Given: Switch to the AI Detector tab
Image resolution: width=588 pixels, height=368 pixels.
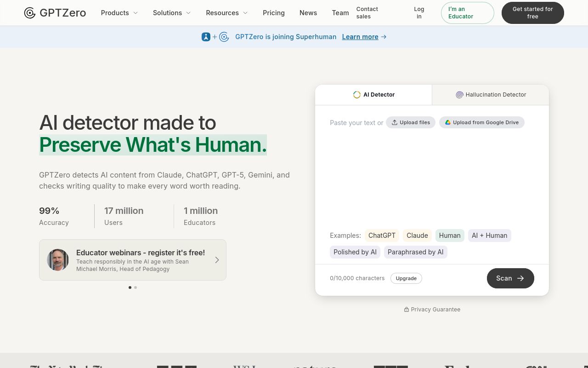Looking at the screenshot, I should point(373,95).
